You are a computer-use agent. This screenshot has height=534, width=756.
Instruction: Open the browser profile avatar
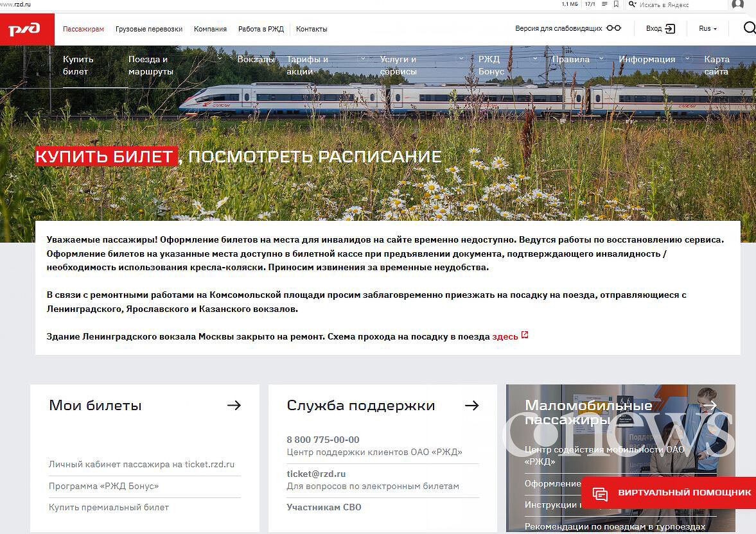pyautogui.click(x=737, y=4)
